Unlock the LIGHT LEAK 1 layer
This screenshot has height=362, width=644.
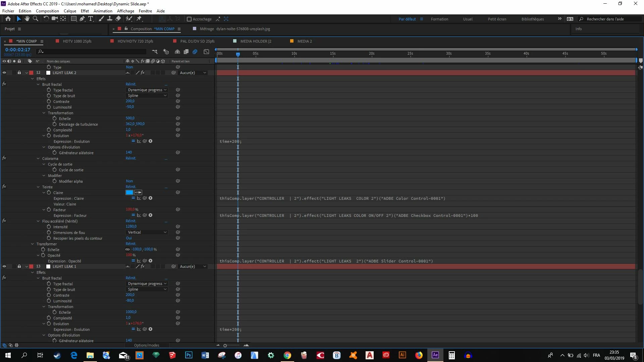19,266
